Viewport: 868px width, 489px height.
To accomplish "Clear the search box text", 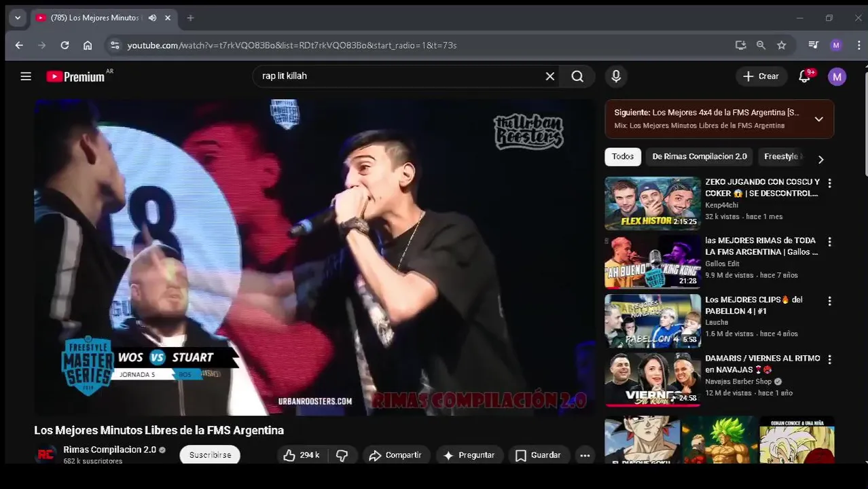I will pyautogui.click(x=550, y=77).
